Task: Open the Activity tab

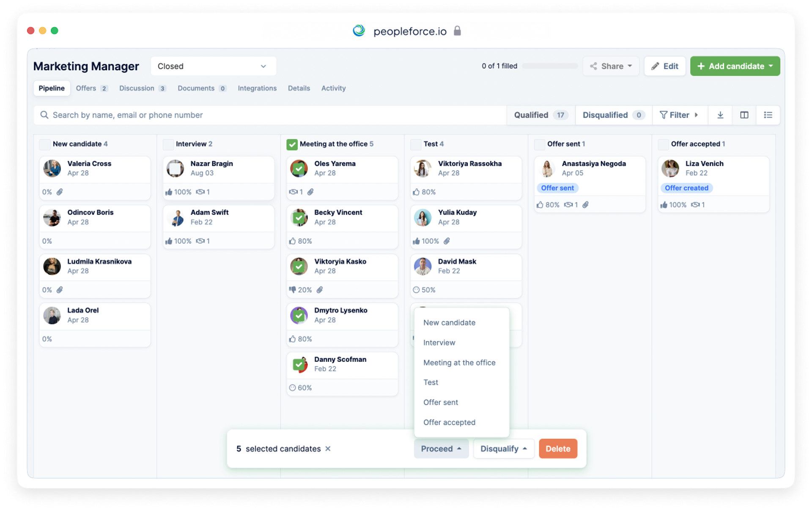Action: click(x=333, y=88)
